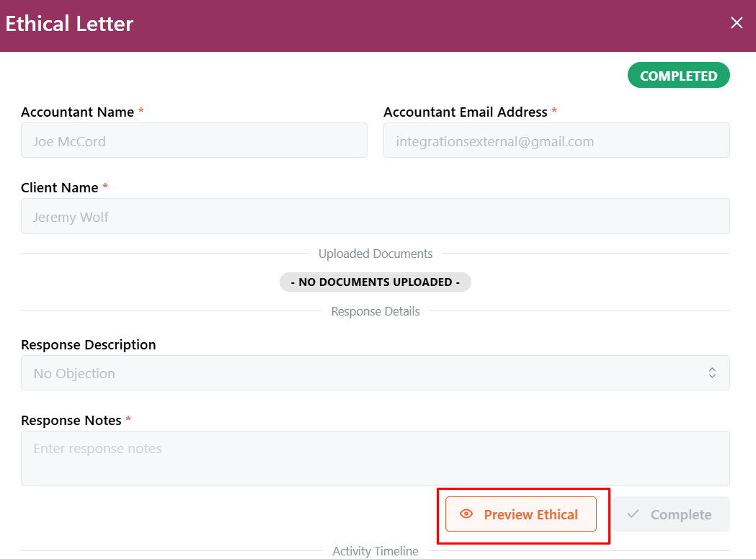Select the Uploaded Documents section heading
This screenshot has height=559, width=756.
click(x=375, y=254)
